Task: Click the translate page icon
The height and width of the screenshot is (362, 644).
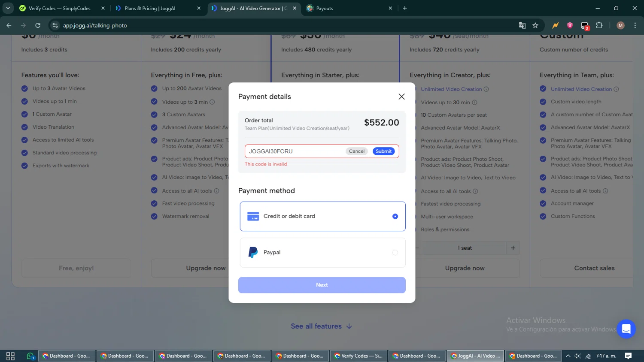Action: (x=522, y=25)
